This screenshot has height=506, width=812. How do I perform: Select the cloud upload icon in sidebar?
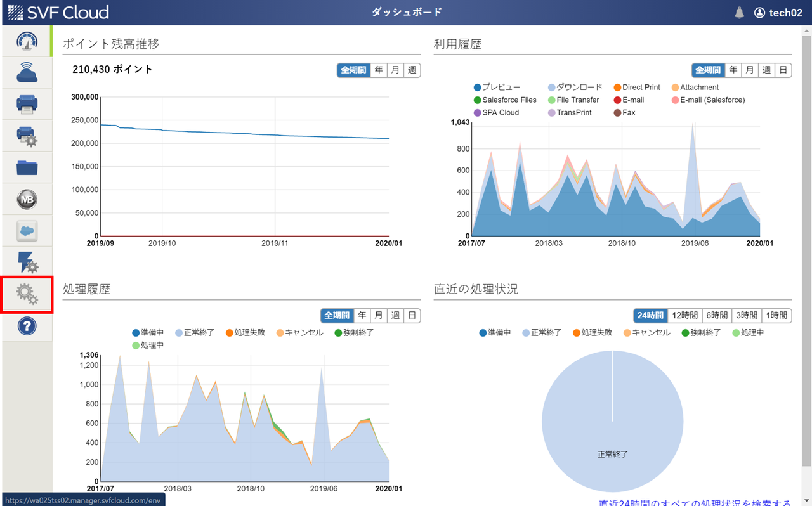(x=26, y=72)
